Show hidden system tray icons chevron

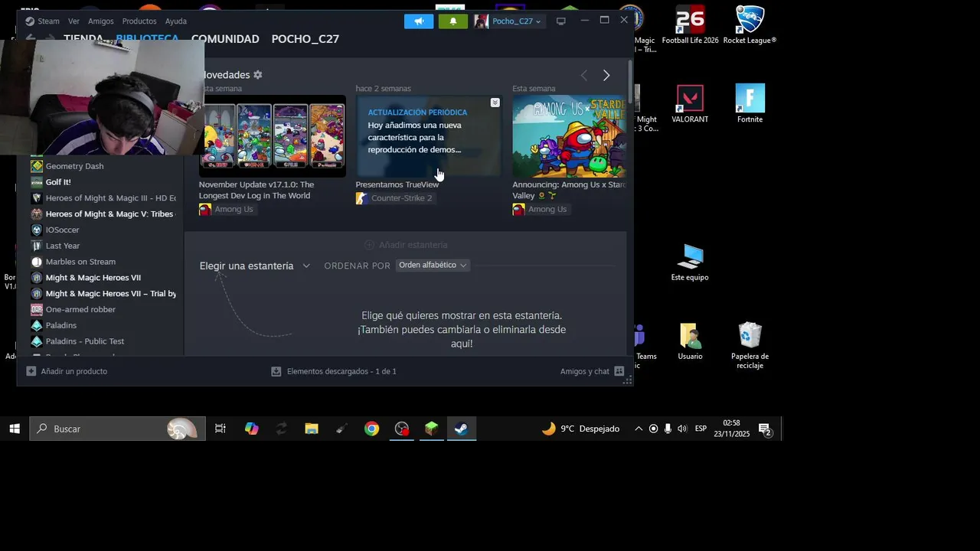(x=639, y=429)
